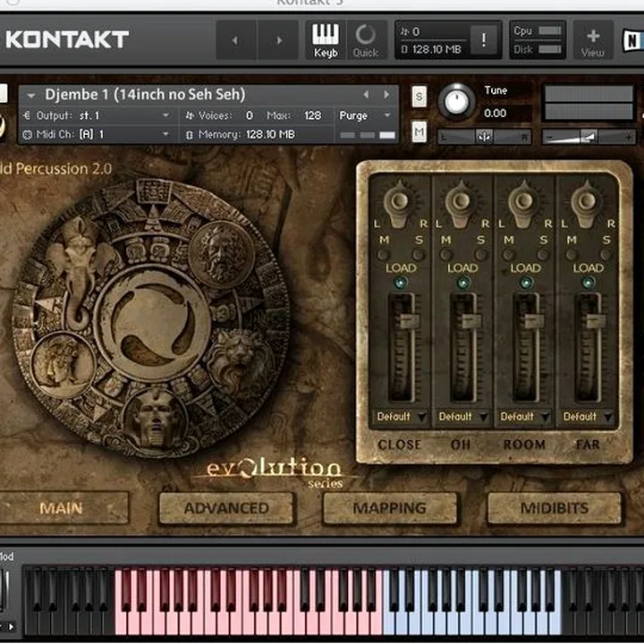This screenshot has height=644, width=644.
Task: Open the Output st. 1 dropdown
Action: 97,115
